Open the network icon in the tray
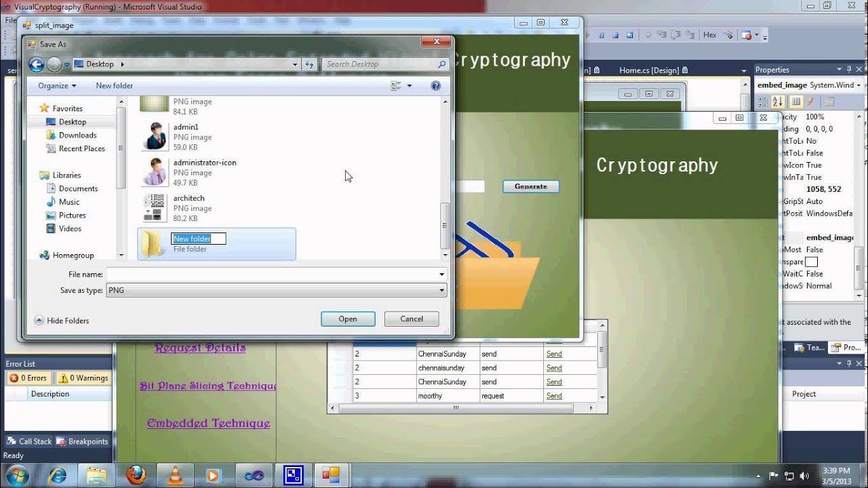This screenshot has width=868, height=488. (x=789, y=475)
